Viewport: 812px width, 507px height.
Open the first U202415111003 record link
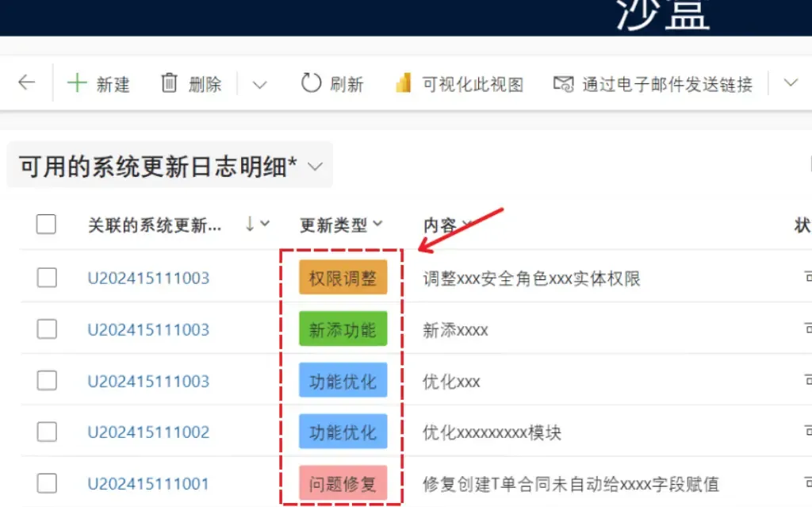click(148, 278)
